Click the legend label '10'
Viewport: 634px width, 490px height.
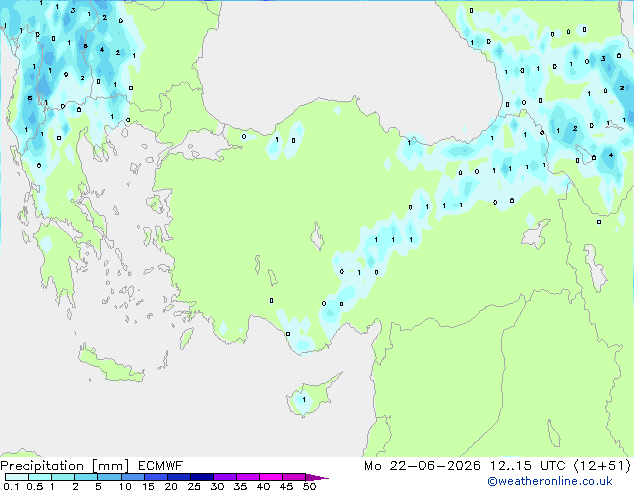point(125,486)
